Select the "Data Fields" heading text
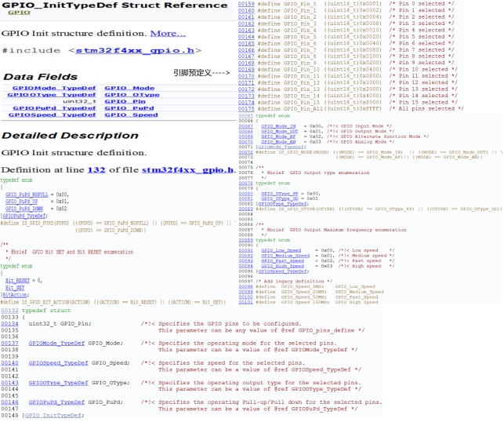504x422 pixels. coord(41,77)
